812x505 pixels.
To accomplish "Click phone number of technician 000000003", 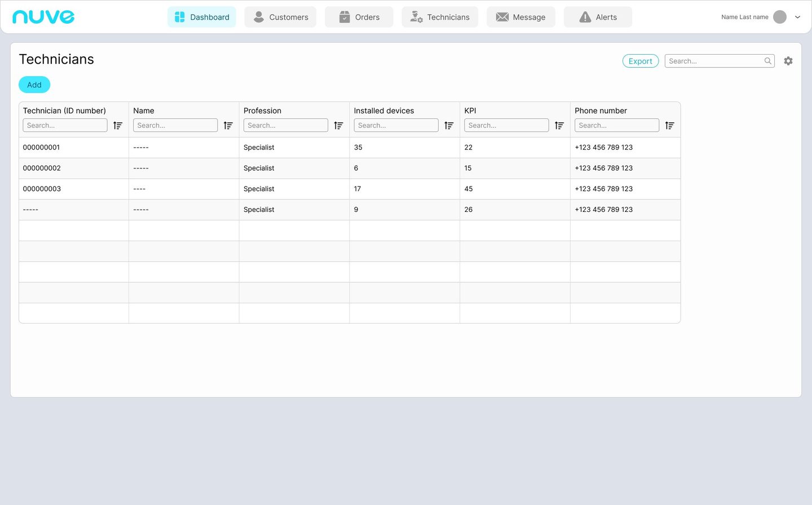I will click(x=603, y=189).
